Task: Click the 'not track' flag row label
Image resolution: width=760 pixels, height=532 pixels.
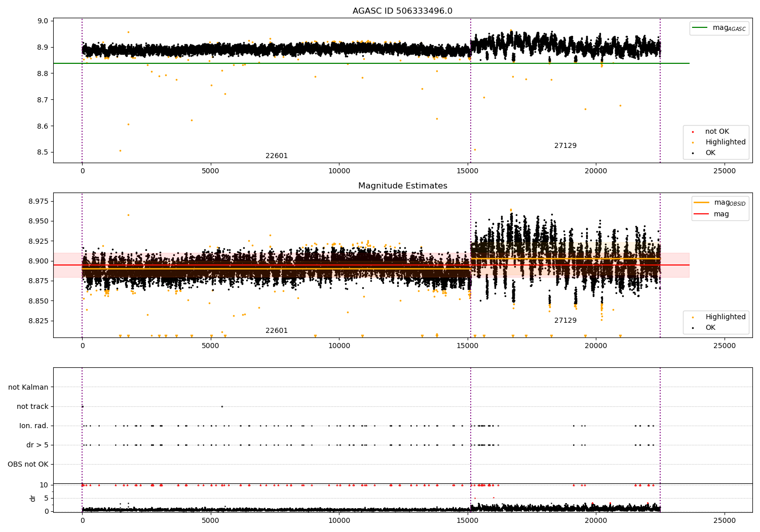Action: pyautogui.click(x=32, y=407)
